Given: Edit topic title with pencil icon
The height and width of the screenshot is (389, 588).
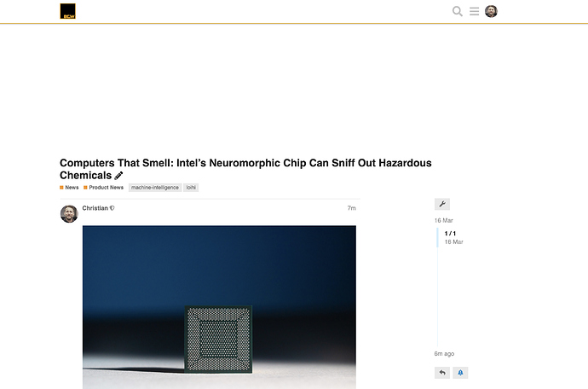Looking at the screenshot, I should [118, 176].
